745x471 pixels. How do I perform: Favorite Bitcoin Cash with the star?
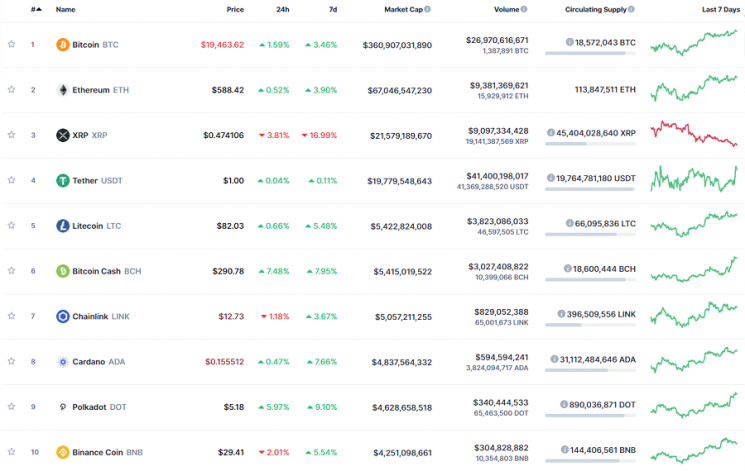click(11, 270)
